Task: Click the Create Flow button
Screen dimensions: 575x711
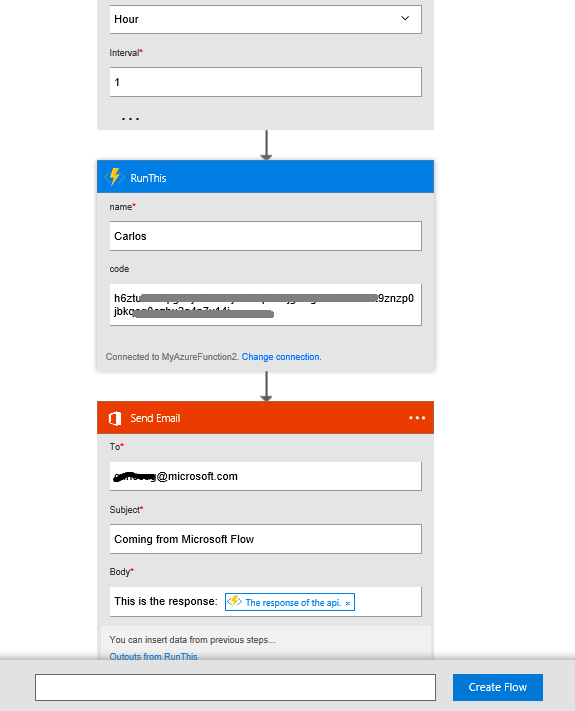Action: click(x=497, y=687)
